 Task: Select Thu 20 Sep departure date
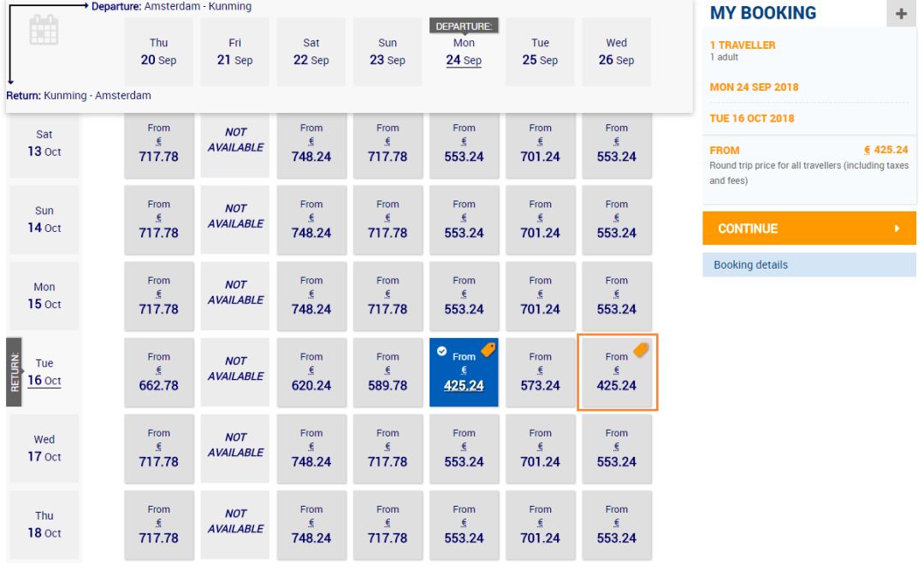[158, 52]
